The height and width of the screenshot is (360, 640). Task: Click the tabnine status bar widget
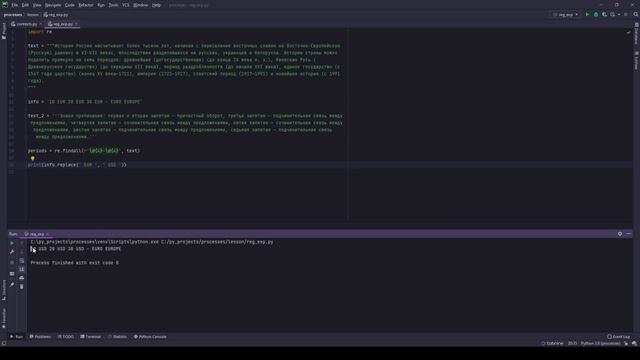[x=552, y=344]
